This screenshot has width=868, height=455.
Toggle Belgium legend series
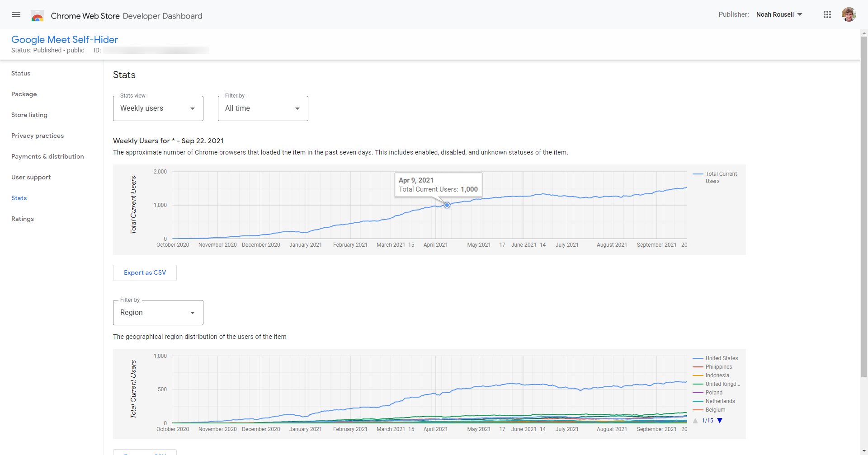709,410
